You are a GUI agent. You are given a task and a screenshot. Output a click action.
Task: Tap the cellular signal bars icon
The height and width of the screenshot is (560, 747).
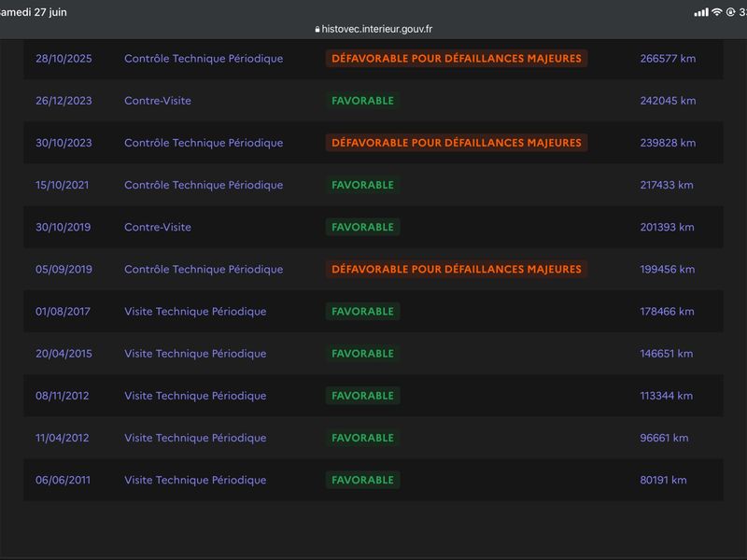click(701, 12)
